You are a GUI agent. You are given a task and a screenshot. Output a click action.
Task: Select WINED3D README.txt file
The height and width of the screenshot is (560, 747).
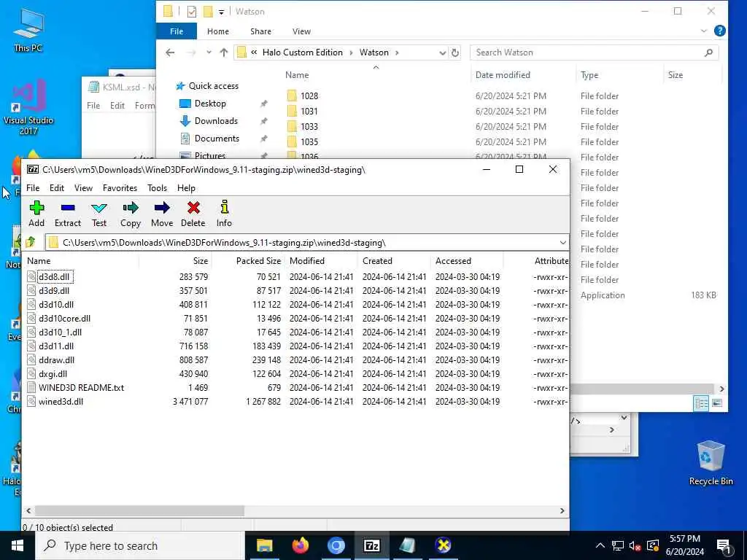tap(81, 388)
